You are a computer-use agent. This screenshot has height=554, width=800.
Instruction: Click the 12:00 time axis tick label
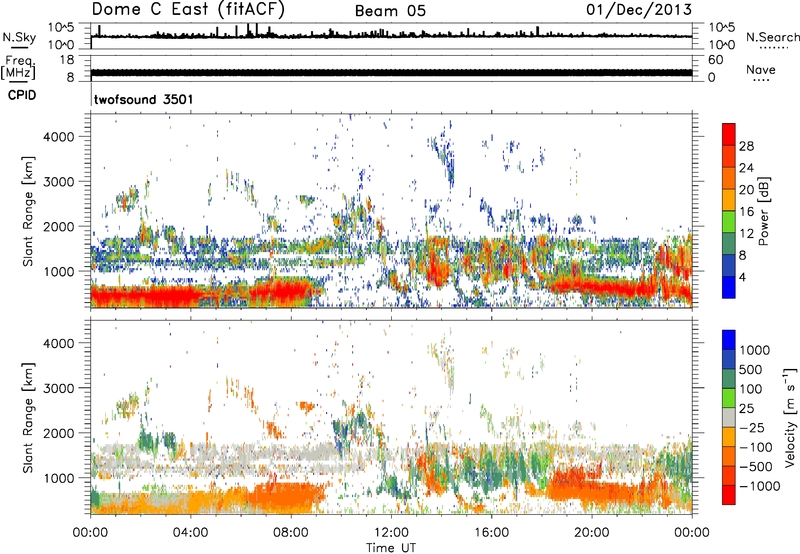pyautogui.click(x=391, y=533)
